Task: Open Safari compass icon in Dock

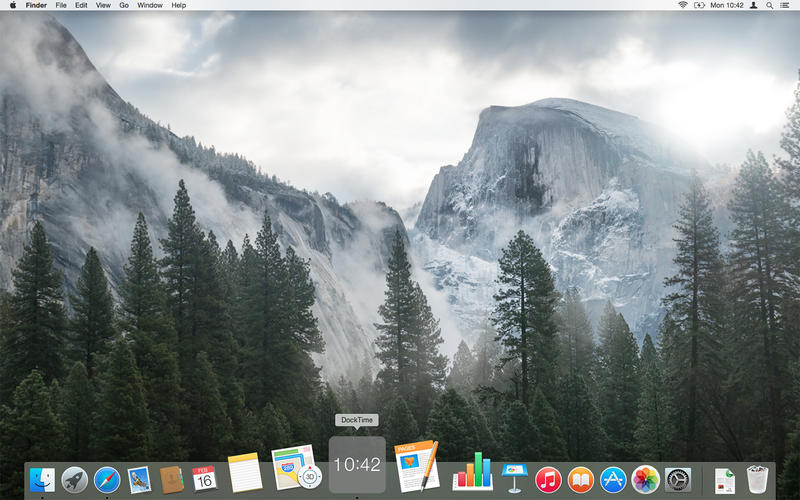Action: pyautogui.click(x=107, y=480)
